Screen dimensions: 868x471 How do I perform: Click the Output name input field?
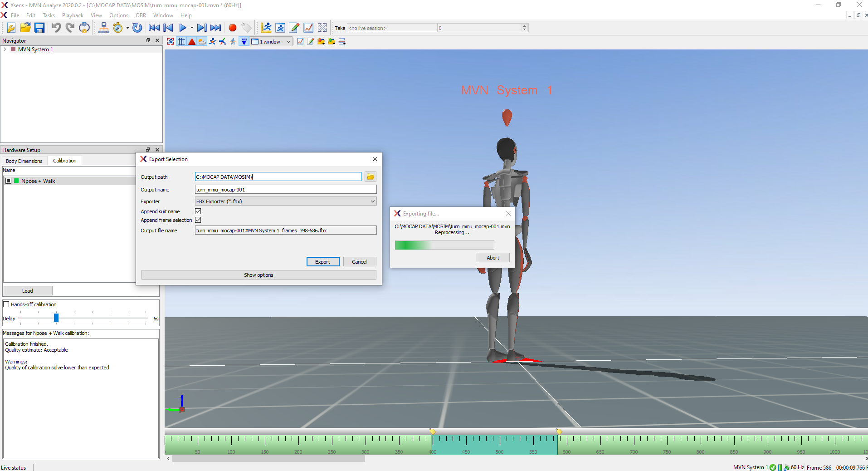286,190
